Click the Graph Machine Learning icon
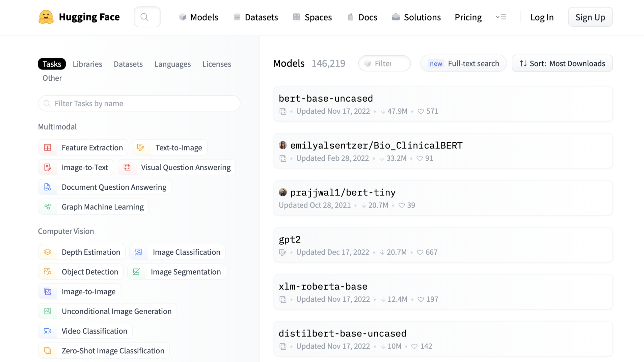 click(48, 207)
